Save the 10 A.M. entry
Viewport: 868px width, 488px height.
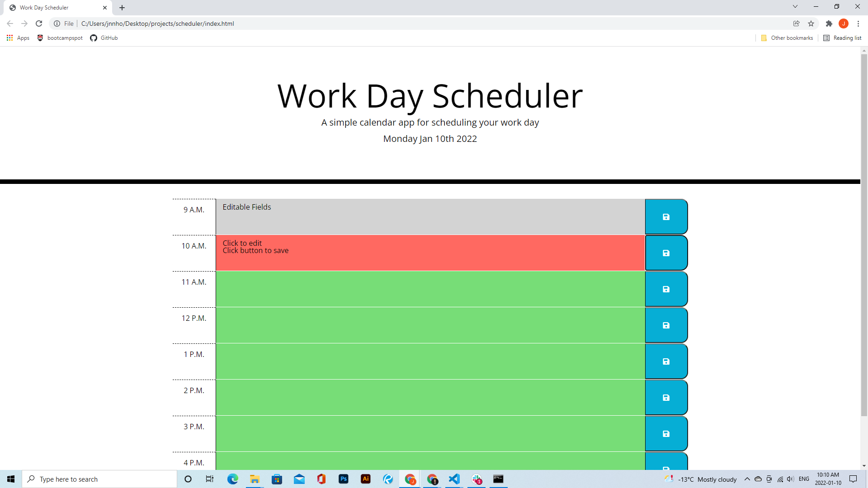coord(666,253)
